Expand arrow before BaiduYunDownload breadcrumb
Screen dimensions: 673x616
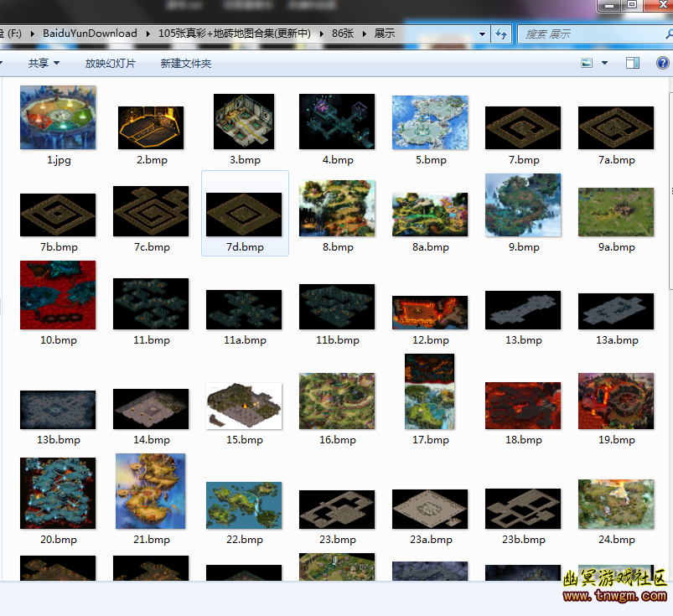pos(32,34)
